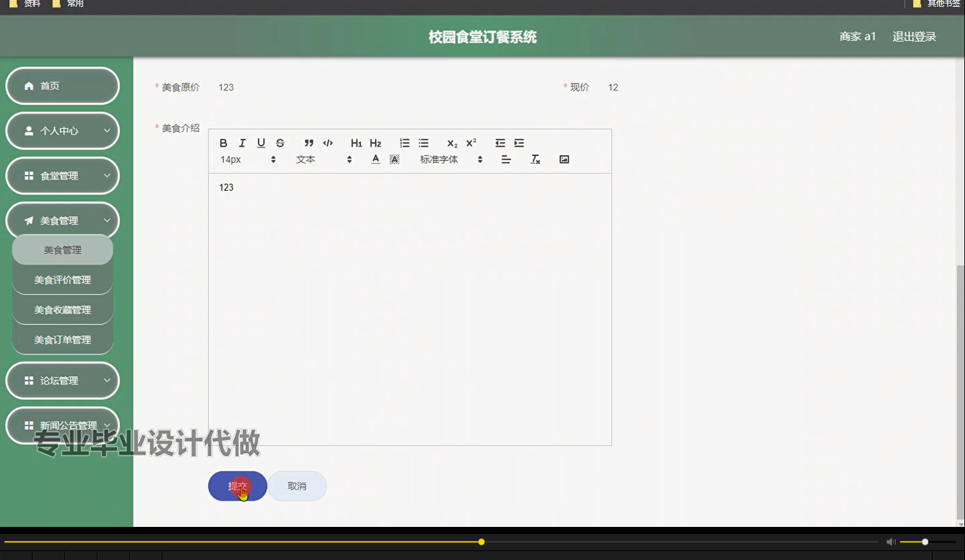Viewport: 965px width, 560px height.
Task: Adjust the video progress slider
Action: tap(481, 542)
